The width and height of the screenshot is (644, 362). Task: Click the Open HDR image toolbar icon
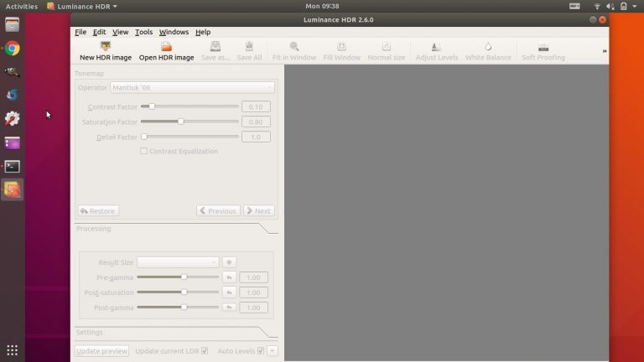pyautogui.click(x=166, y=46)
